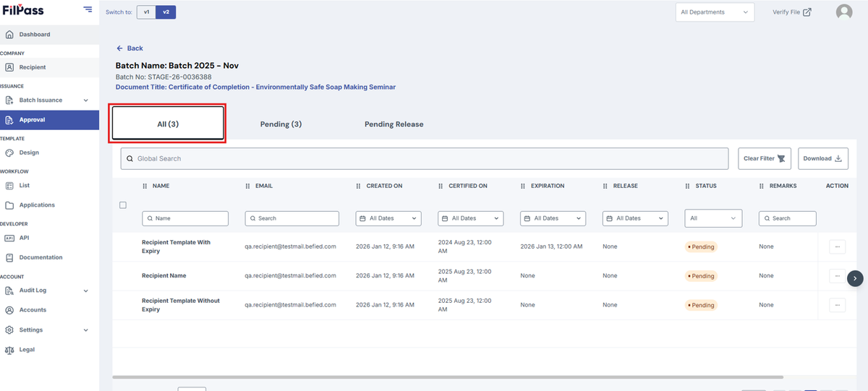Open the Status filter All dropdown
This screenshot has height=391, width=868.
pos(713,218)
